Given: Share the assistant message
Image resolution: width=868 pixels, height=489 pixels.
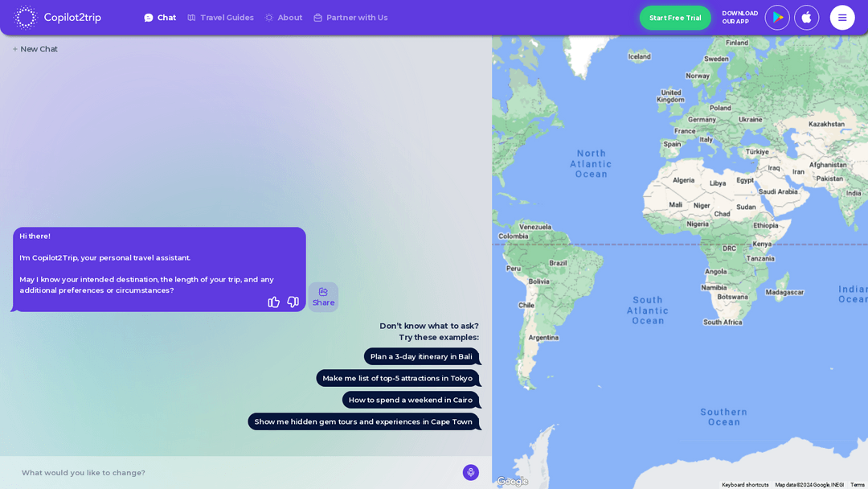Looking at the screenshot, I should pos(323,297).
